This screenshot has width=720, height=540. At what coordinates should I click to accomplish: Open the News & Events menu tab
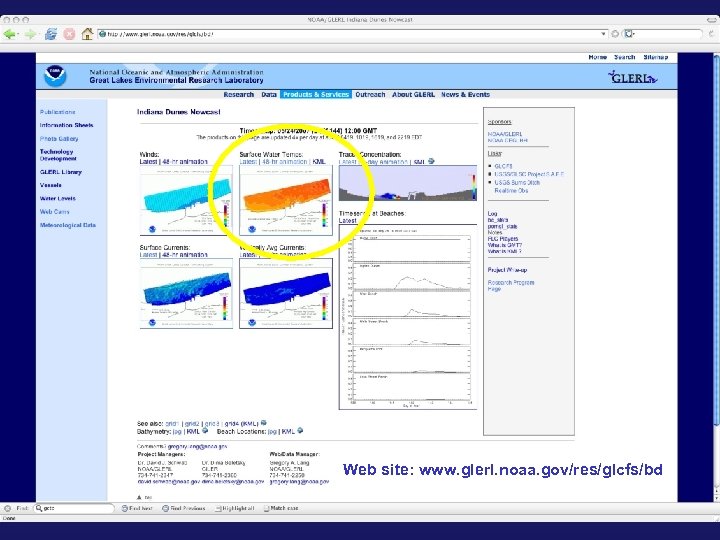pos(466,95)
